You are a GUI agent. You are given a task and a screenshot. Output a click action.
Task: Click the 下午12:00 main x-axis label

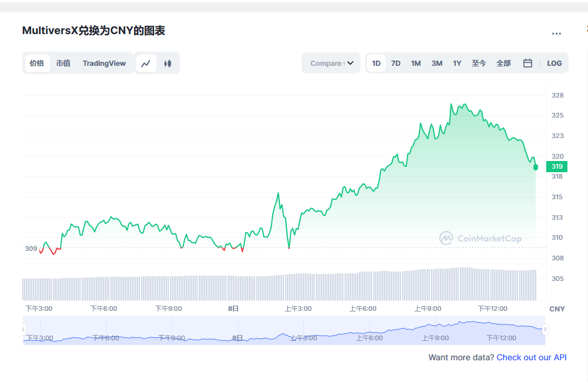click(492, 309)
